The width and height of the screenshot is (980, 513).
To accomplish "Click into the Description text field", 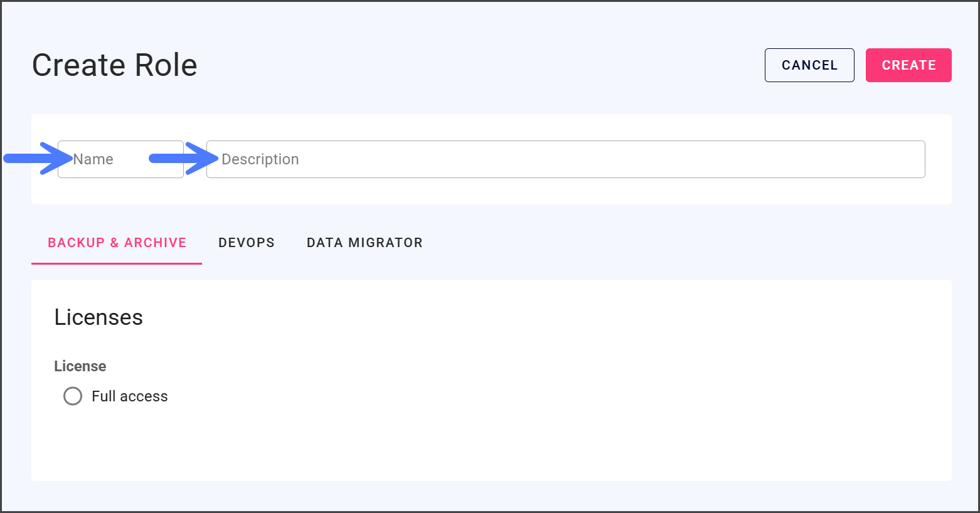I will [x=565, y=159].
